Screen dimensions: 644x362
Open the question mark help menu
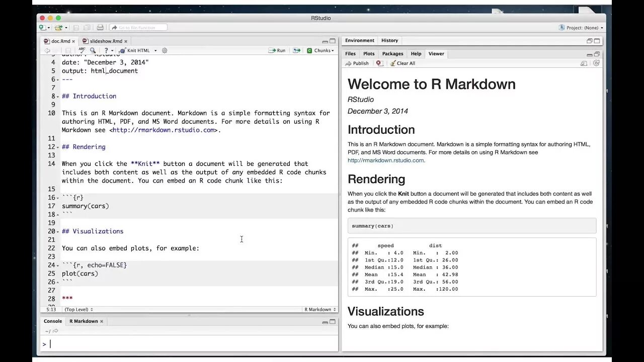tap(108, 50)
